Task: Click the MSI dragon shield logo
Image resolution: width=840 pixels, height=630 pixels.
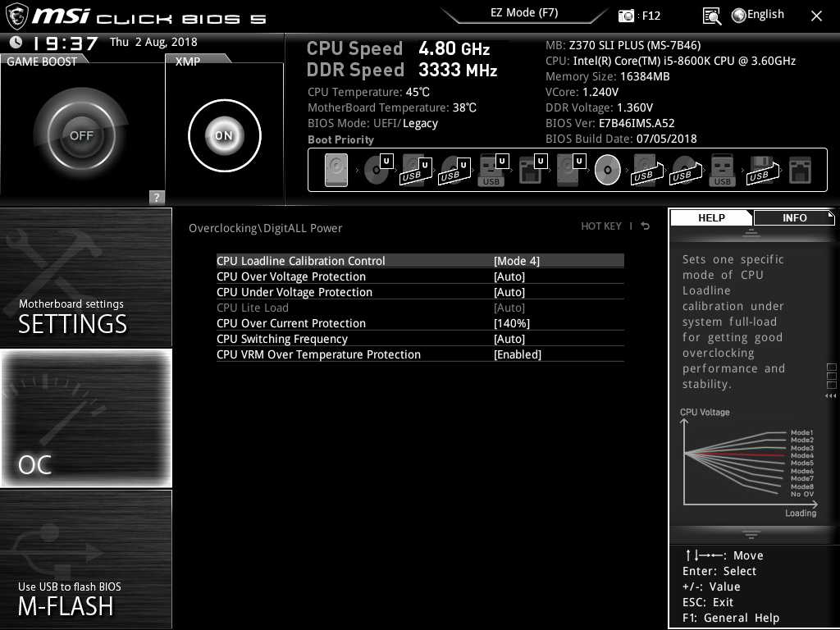Action: (16, 16)
